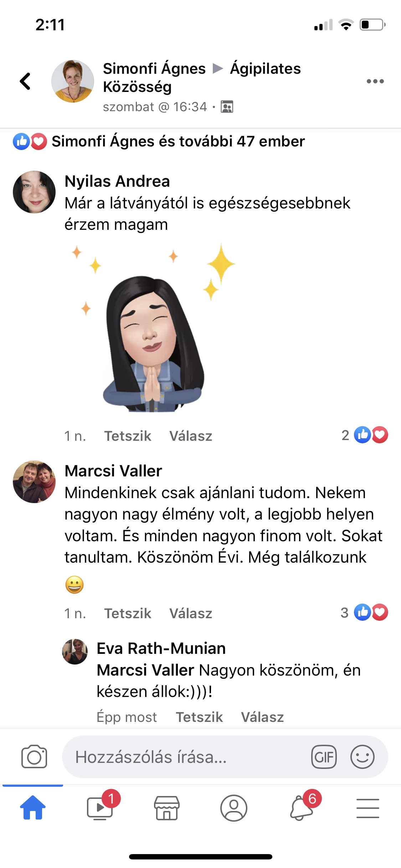View reactions on Marcsi Valler's comment
This screenshot has height=868, width=401.
pos(364,613)
